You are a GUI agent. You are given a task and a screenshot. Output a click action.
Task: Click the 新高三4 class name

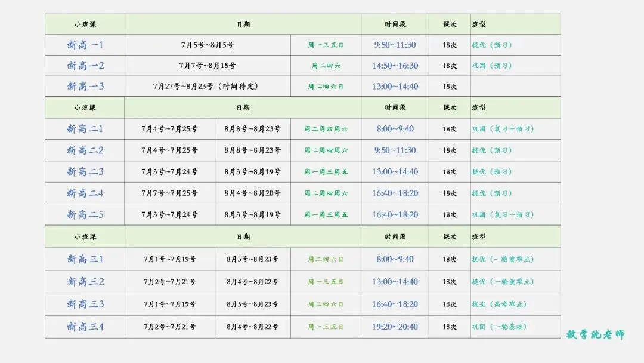click(x=85, y=327)
